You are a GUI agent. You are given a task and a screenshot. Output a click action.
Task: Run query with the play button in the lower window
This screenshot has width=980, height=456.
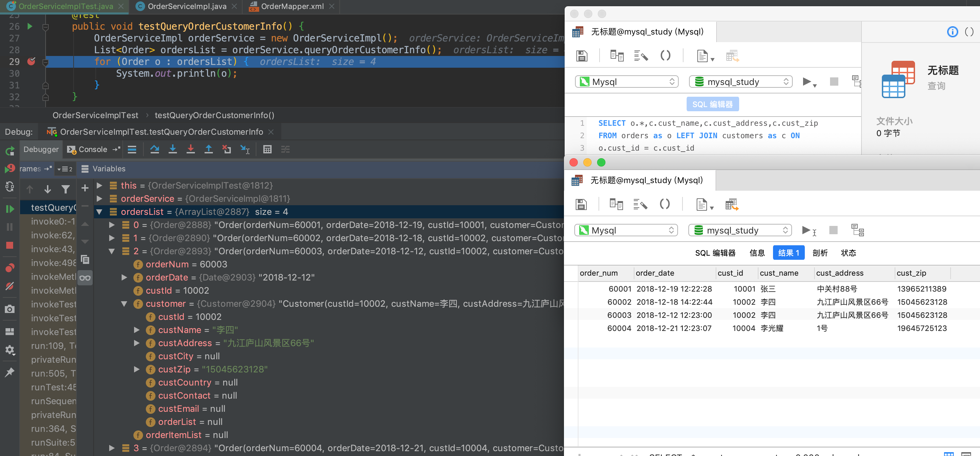[x=805, y=230]
